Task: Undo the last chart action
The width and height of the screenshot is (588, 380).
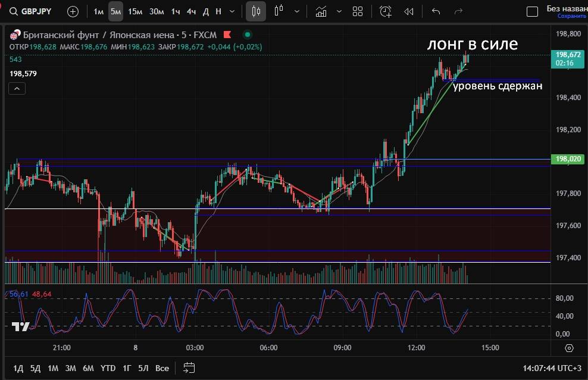Action: tap(436, 11)
